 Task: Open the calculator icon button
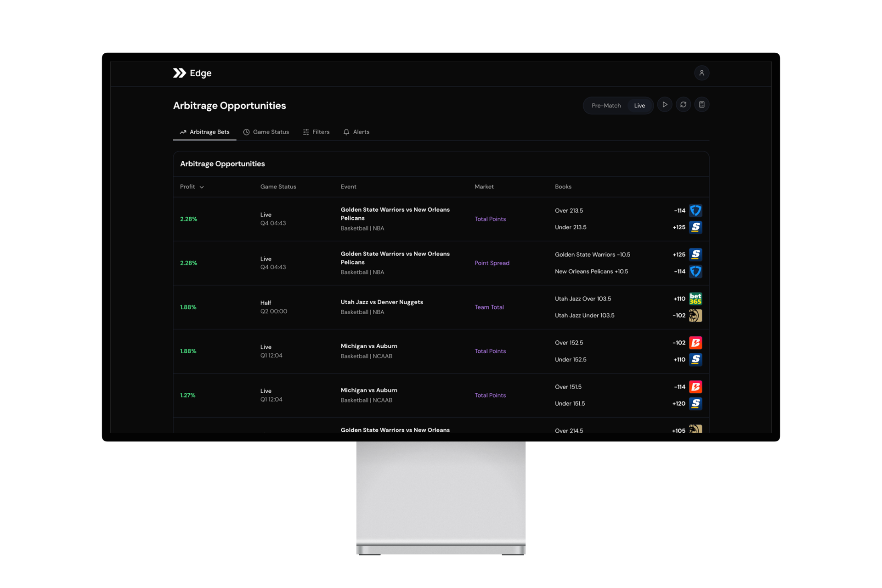click(701, 105)
